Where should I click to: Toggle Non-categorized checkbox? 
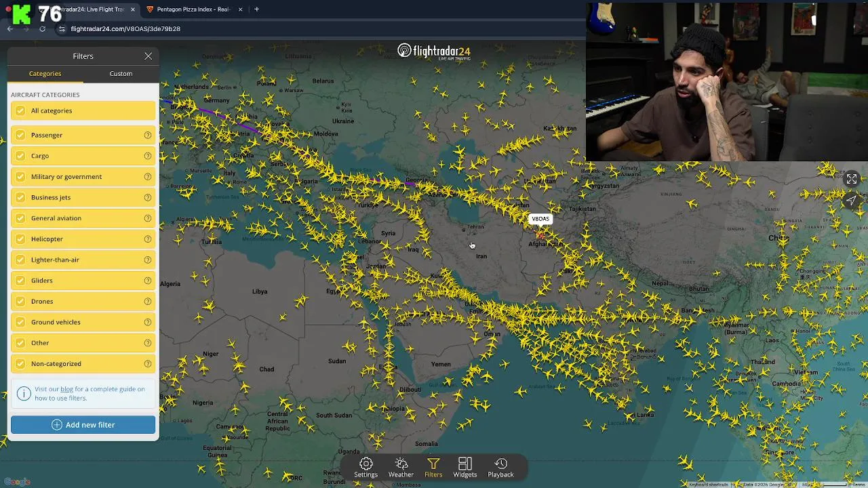point(20,364)
